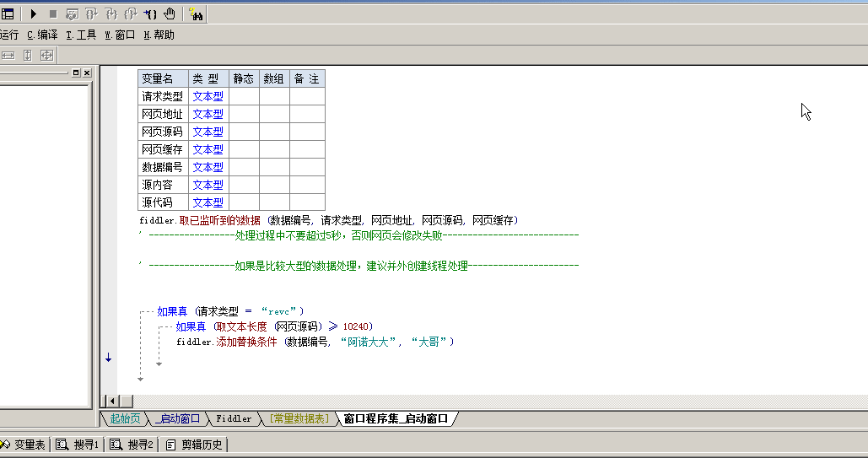Switch to the 起始页 tab
Viewport: 868px width, 469px height.
click(x=125, y=418)
